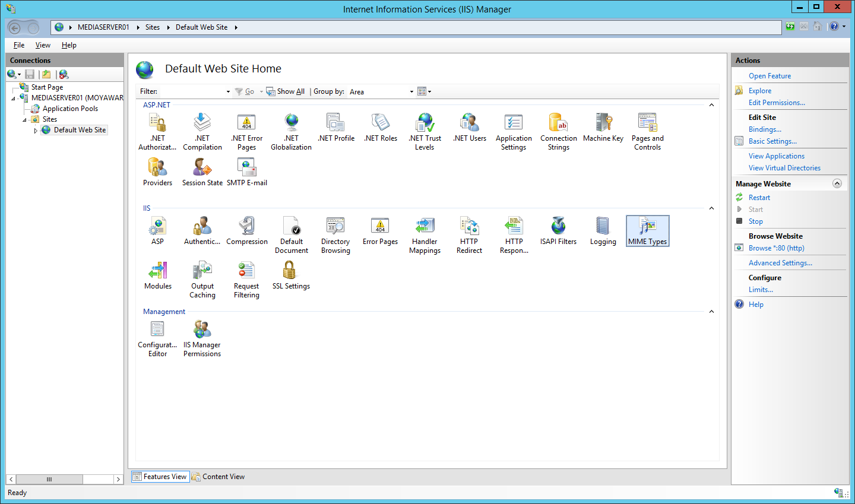Open the Logging feature
Image resolution: width=855 pixels, height=504 pixels.
click(x=603, y=231)
